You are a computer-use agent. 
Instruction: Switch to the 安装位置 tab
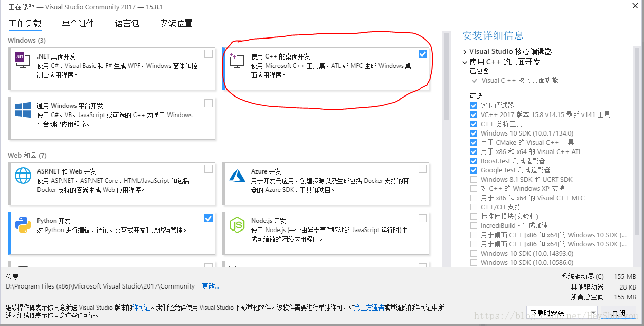176,23
